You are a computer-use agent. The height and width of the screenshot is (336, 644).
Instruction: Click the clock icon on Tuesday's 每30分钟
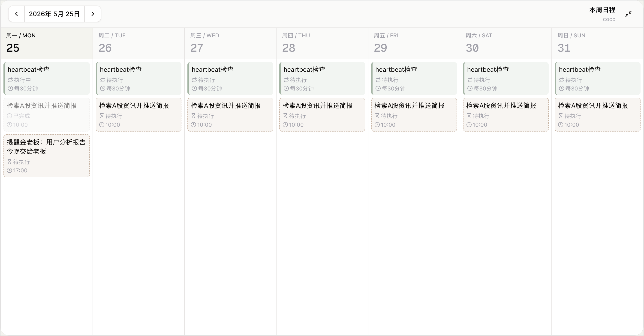(x=102, y=89)
